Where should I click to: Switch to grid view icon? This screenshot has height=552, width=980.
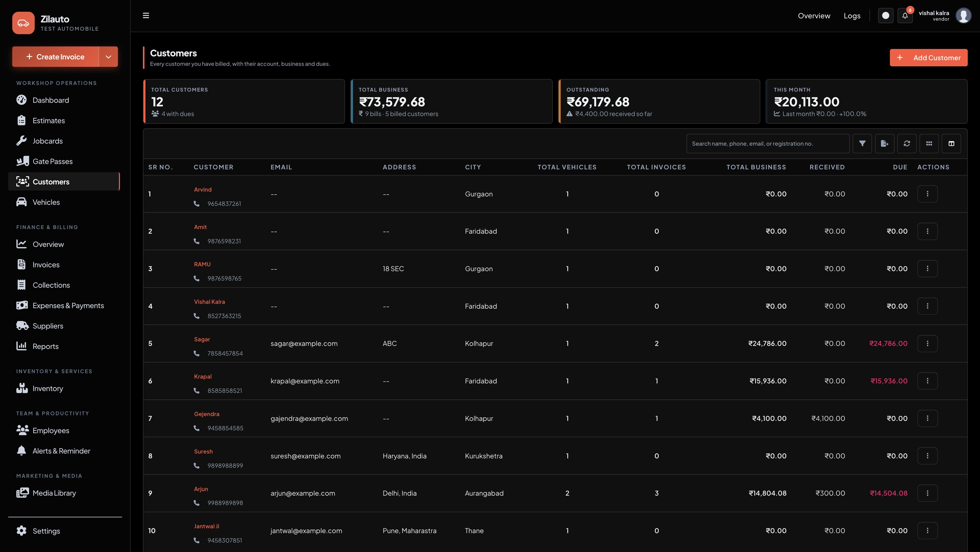point(929,144)
